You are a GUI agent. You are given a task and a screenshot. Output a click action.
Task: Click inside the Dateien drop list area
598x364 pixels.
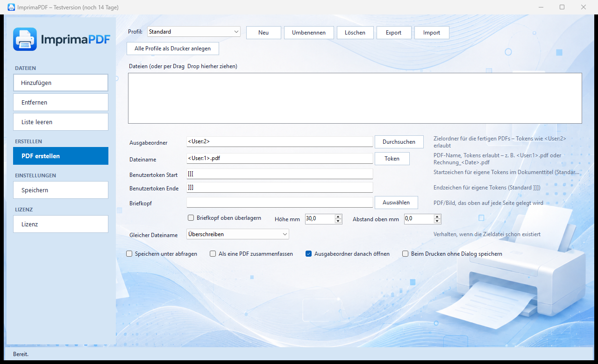355,98
